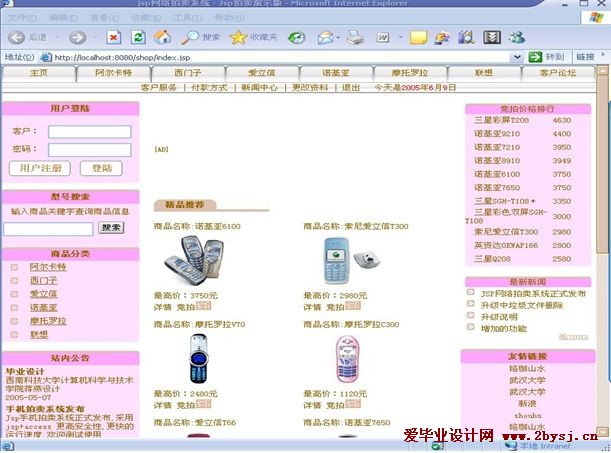
Task: Open the 客户论坛 navigation tab
Action: coord(558,73)
